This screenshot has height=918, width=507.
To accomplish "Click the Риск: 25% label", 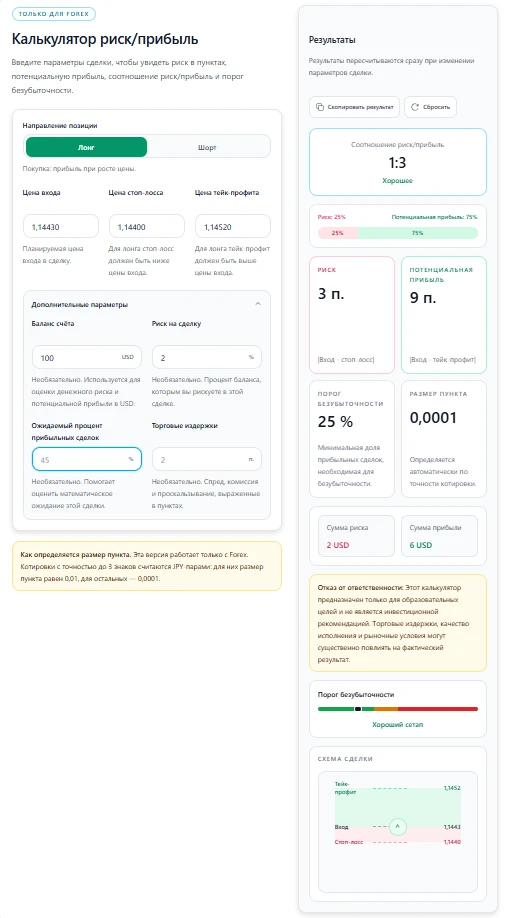I will pos(332,217).
